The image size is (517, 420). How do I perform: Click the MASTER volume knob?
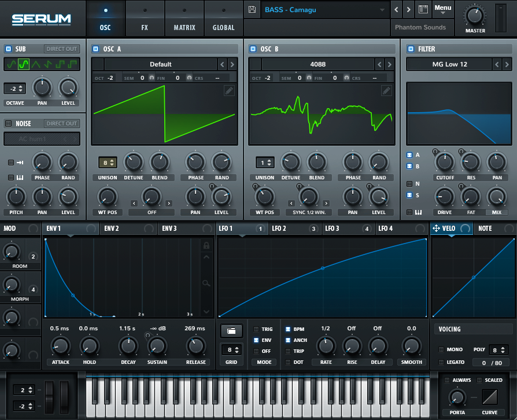click(x=475, y=14)
